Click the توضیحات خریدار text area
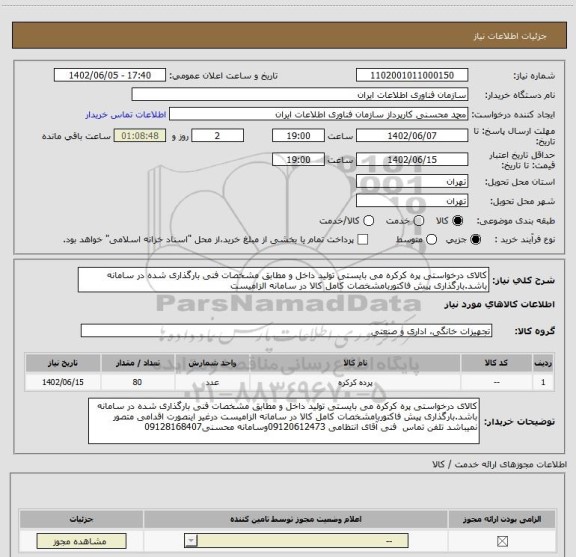The width and height of the screenshot is (576, 557). (x=284, y=421)
